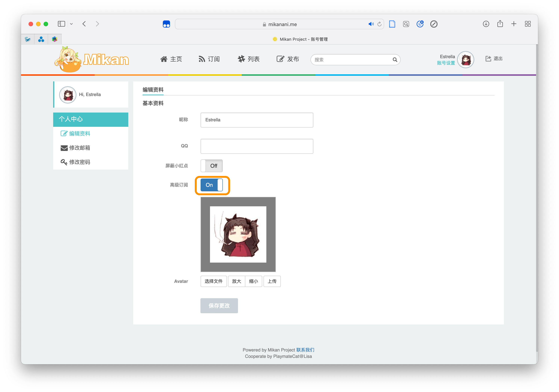Click the page reload icon in the address bar
Screen dimensions: 559x392
click(x=379, y=24)
